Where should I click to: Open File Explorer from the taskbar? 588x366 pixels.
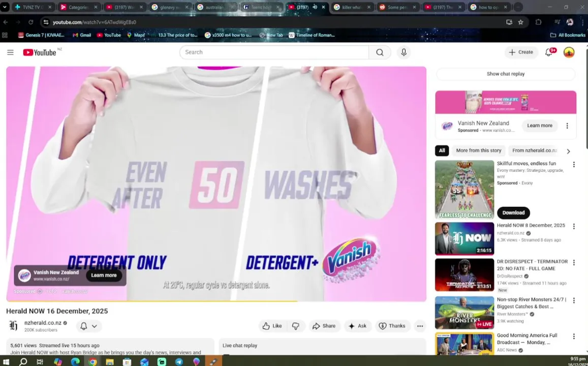point(109,362)
